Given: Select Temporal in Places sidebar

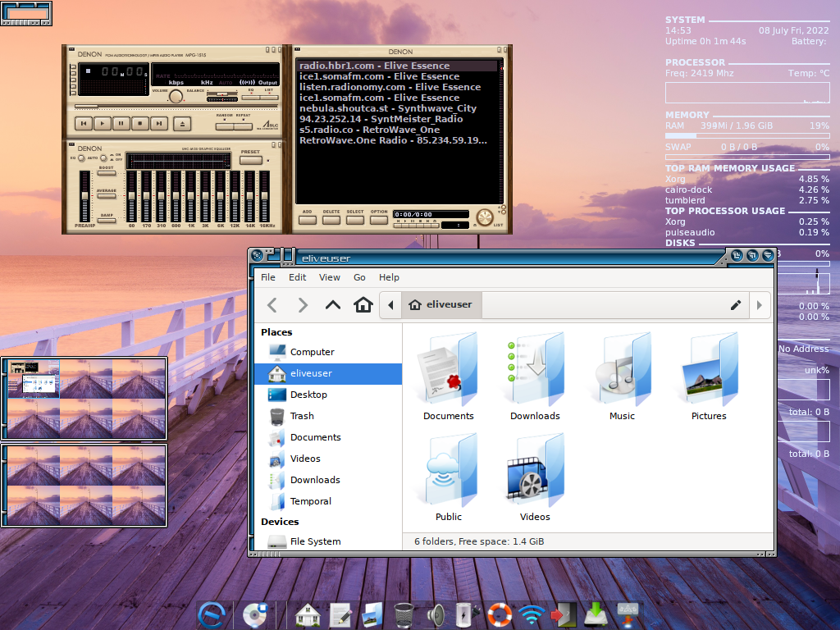Looking at the screenshot, I should (328, 501).
